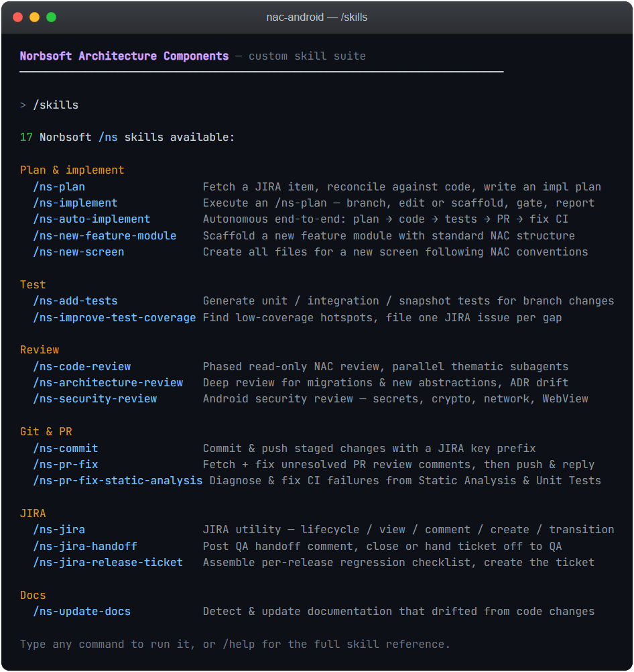Viewport: 634px width, 672px height.
Task: Click the /ns-code-review command
Action: 82,366
